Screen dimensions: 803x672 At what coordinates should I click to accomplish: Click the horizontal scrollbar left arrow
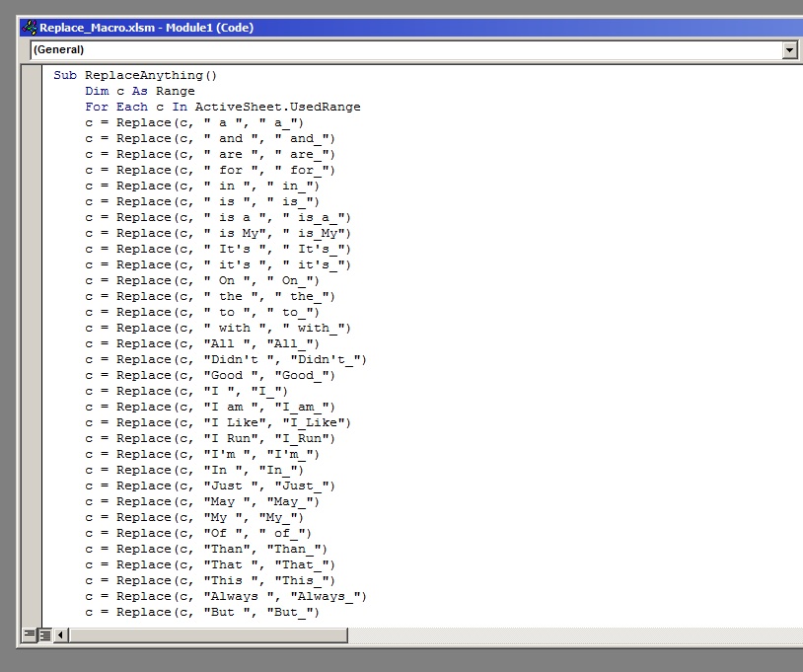click(x=60, y=635)
